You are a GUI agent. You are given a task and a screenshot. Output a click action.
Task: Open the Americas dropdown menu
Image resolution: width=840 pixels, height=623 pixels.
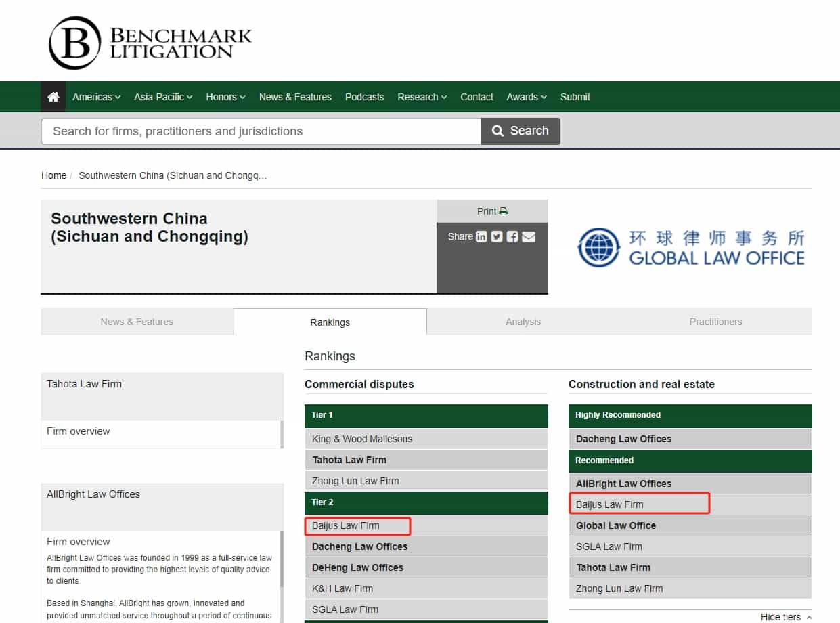(97, 97)
